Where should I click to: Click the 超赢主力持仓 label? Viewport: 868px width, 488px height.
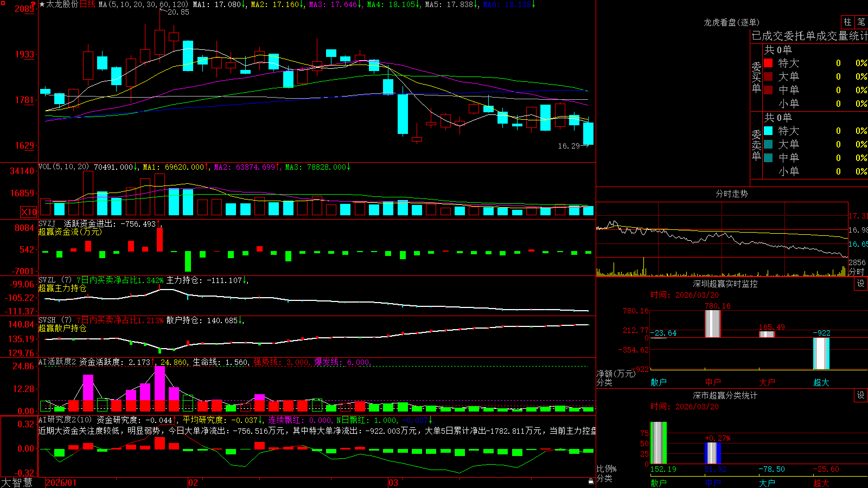(x=62, y=288)
